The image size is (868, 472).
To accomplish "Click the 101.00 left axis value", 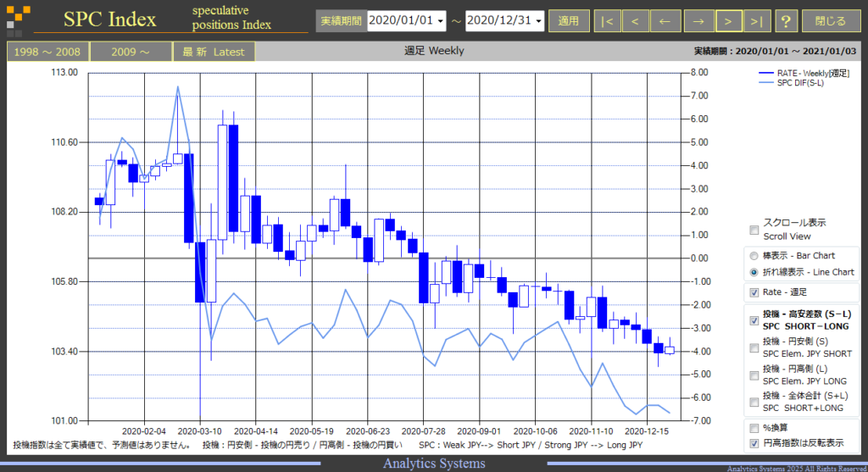I will pos(64,420).
